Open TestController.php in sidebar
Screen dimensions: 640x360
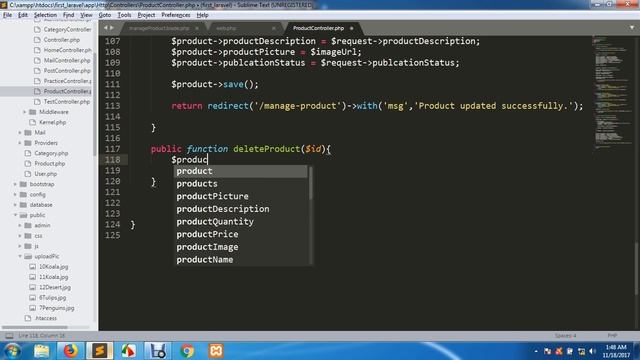coord(67,102)
